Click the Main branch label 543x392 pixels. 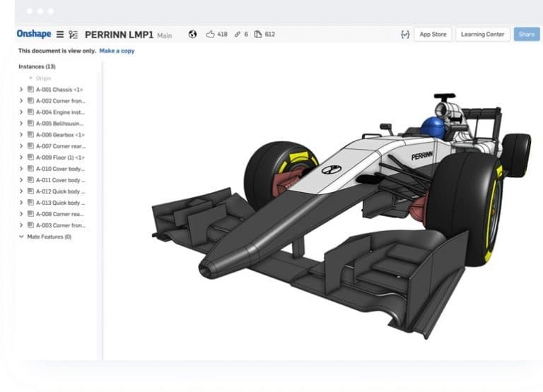[x=164, y=35]
